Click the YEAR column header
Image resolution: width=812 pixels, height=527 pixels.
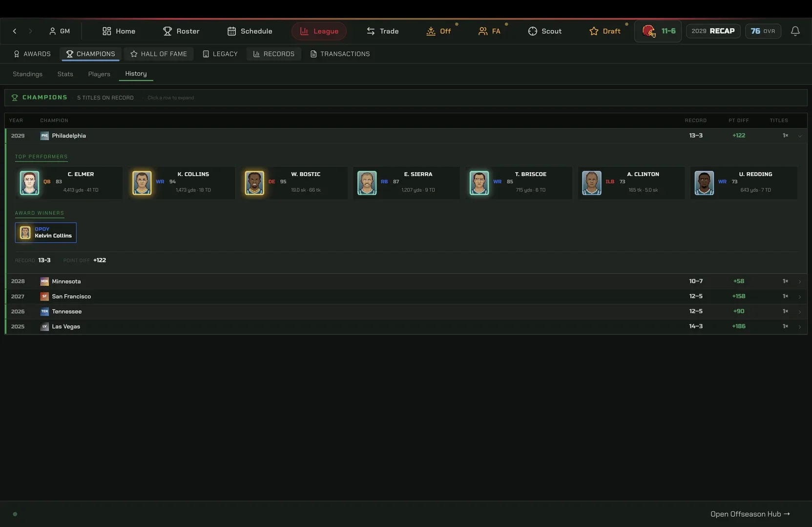click(x=16, y=121)
